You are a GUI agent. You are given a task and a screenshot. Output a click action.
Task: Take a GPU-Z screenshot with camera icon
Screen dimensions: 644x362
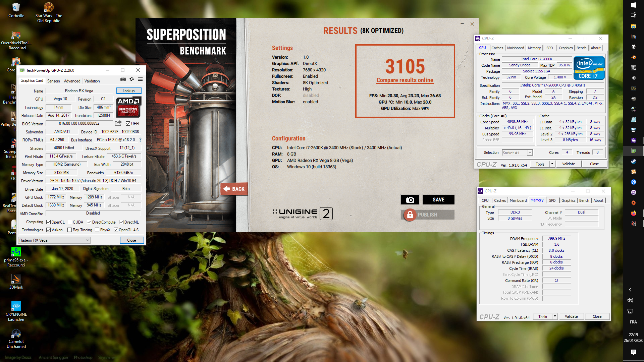[123, 79]
